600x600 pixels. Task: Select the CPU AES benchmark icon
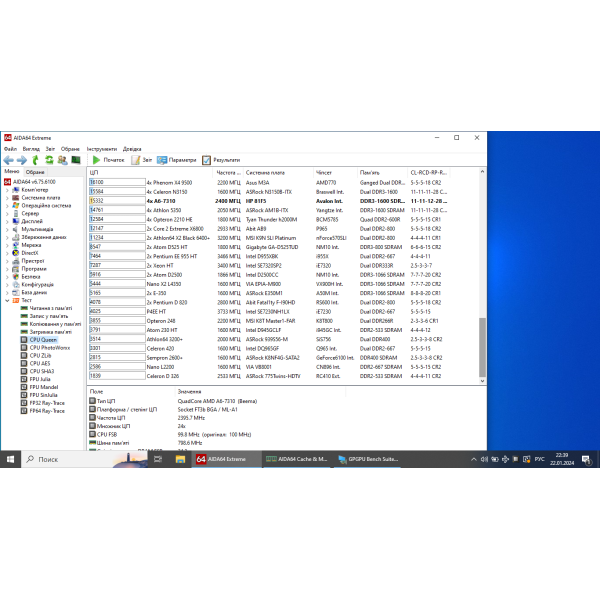24,364
